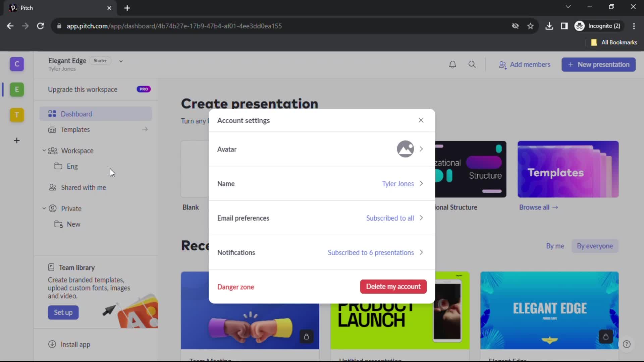Click Templates arrow to browse all
644x362 pixels.
(x=145, y=129)
